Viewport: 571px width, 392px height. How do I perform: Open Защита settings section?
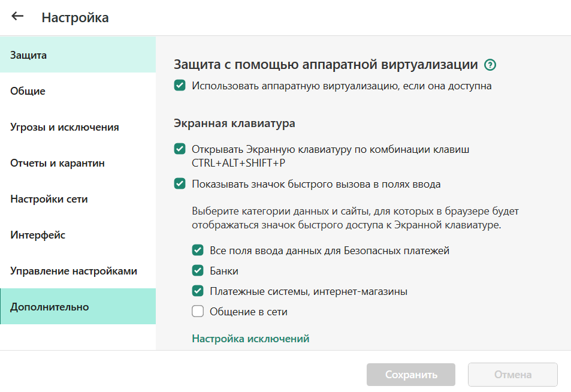tap(78, 55)
